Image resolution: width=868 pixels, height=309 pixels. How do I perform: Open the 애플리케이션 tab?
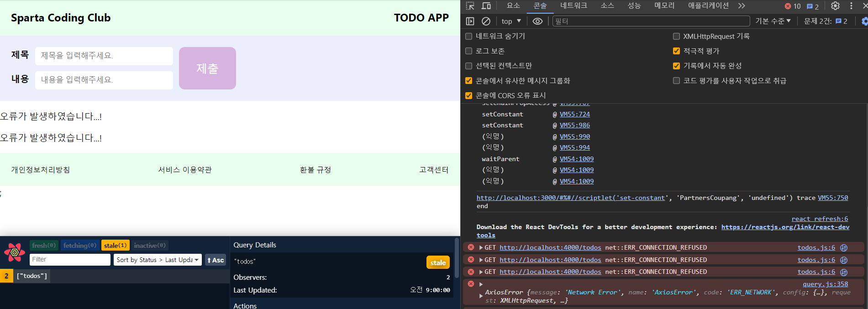708,5
